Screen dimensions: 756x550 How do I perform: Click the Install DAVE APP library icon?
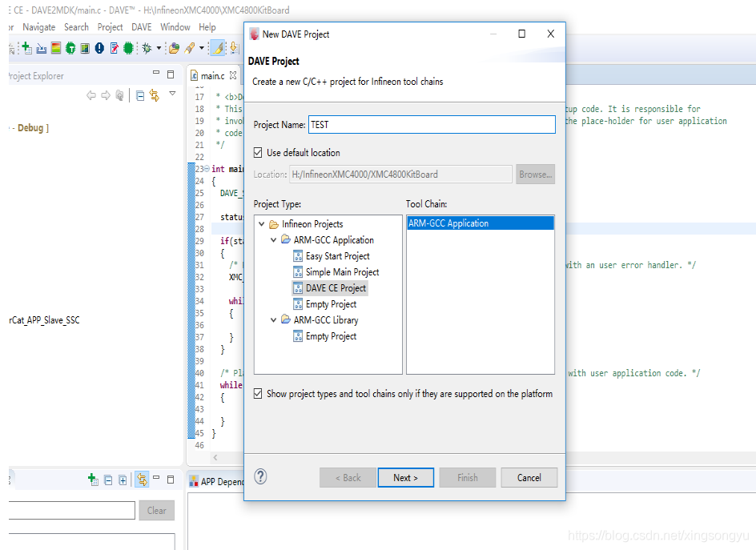pyautogui.click(x=42, y=48)
